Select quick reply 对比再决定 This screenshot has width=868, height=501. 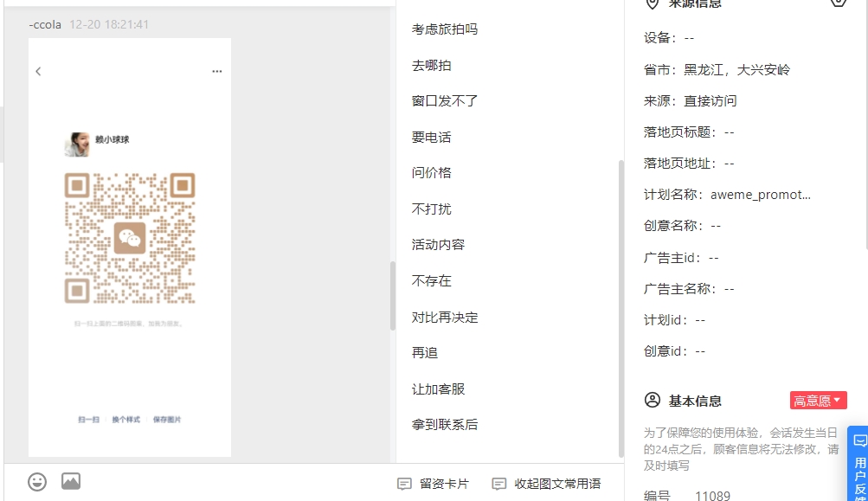(445, 318)
